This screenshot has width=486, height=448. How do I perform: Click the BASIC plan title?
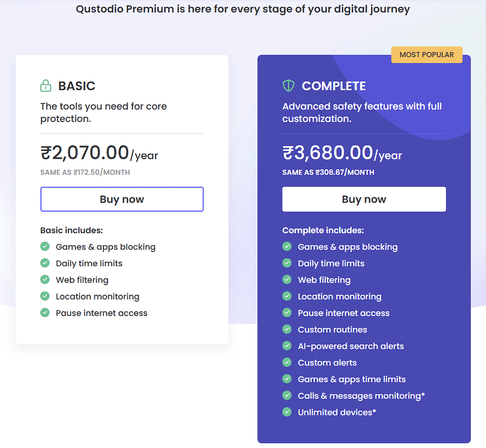(x=76, y=86)
